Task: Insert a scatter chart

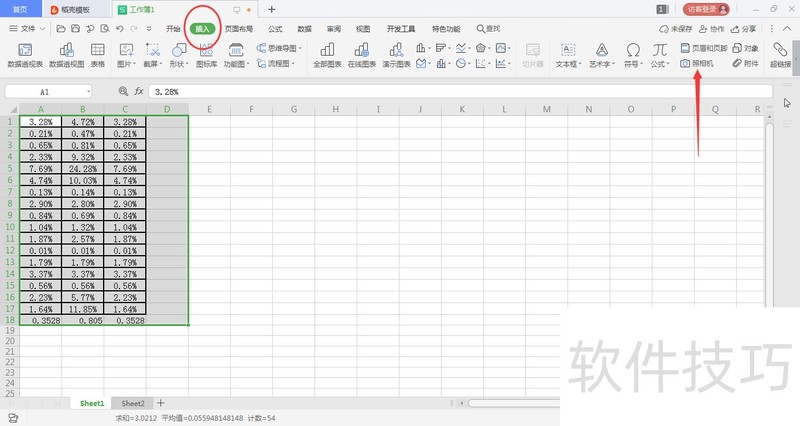Action: tap(481, 64)
